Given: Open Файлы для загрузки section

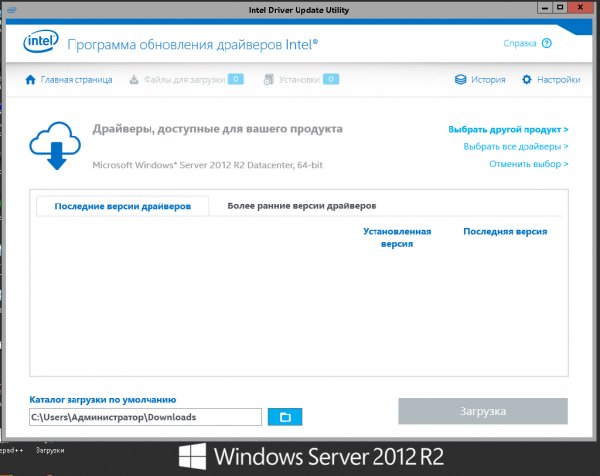Looking at the screenshot, I should coord(184,80).
